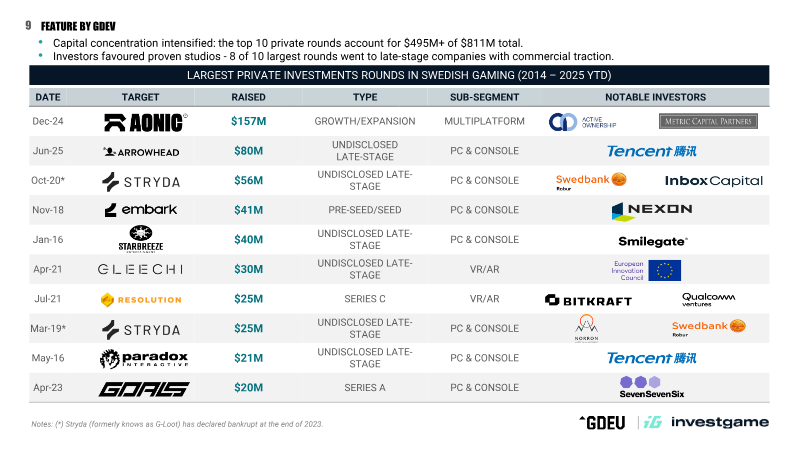The width and height of the screenshot is (800, 450).
Task: Click the Nexon investor logo
Action: coord(652,211)
